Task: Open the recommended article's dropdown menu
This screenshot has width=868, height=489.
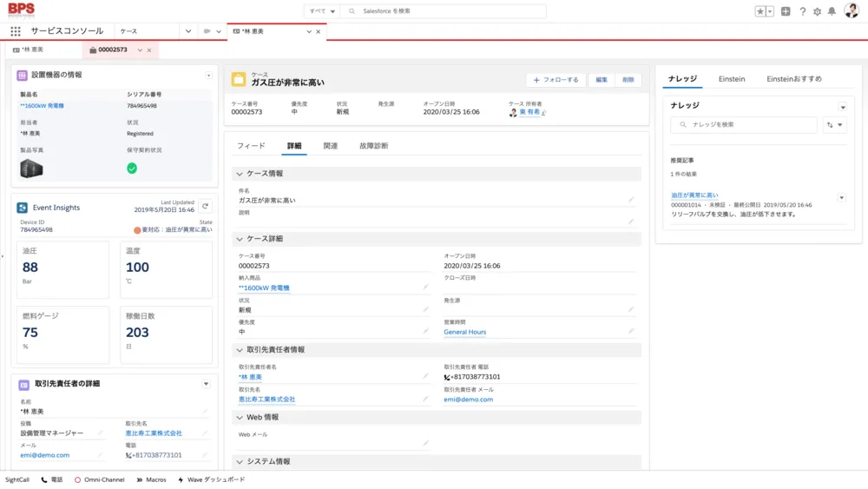Action: pyautogui.click(x=840, y=198)
